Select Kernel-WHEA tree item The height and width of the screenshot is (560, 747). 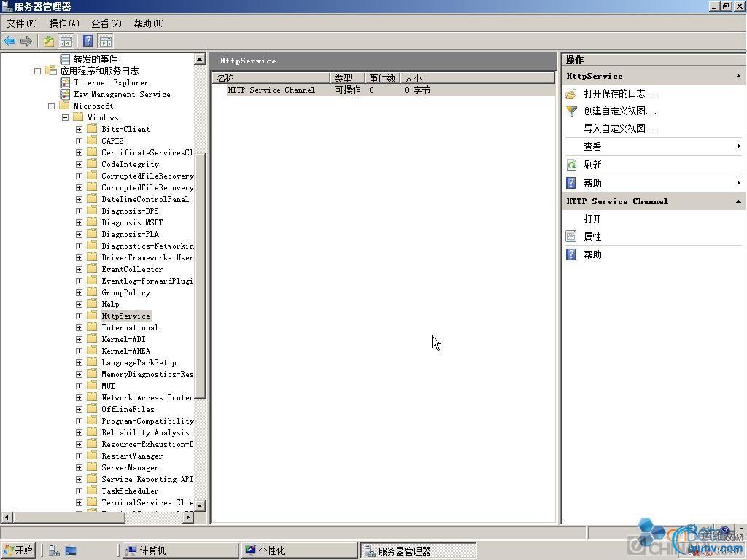125,351
